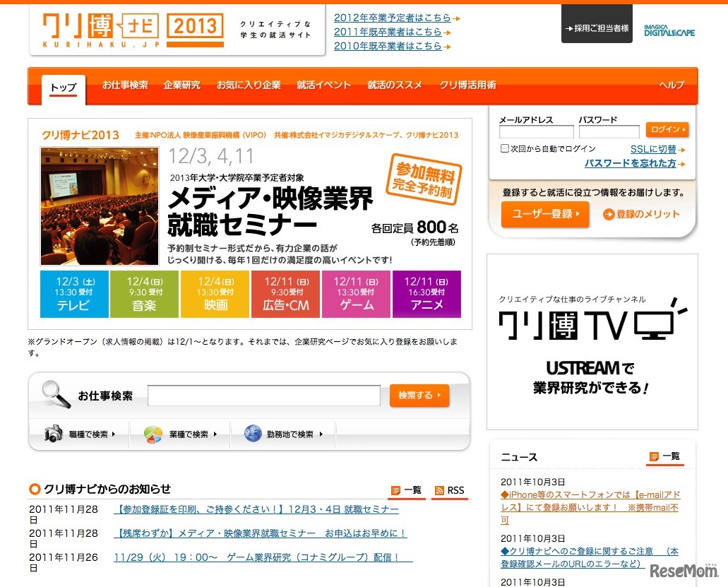Expand 職種で検索 arrow
This screenshot has width=728, height=587.
[x=113, y=434]
